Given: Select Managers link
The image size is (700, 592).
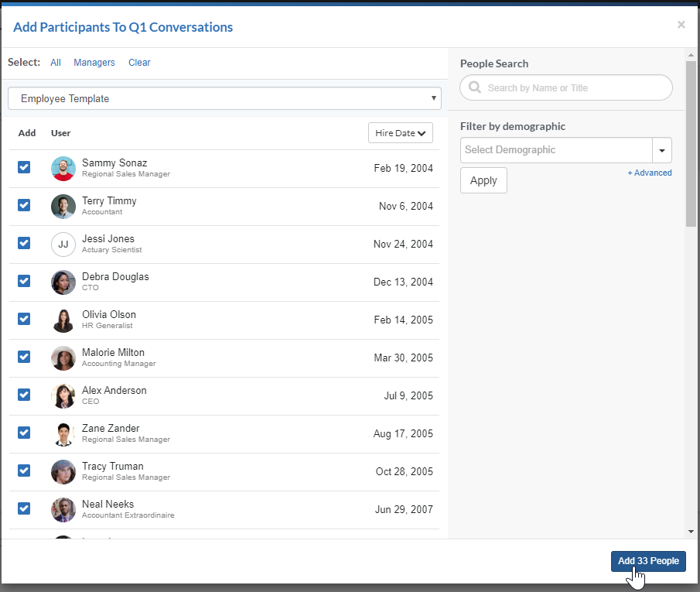Looking at the screenshot, I should tap(94, 63).
